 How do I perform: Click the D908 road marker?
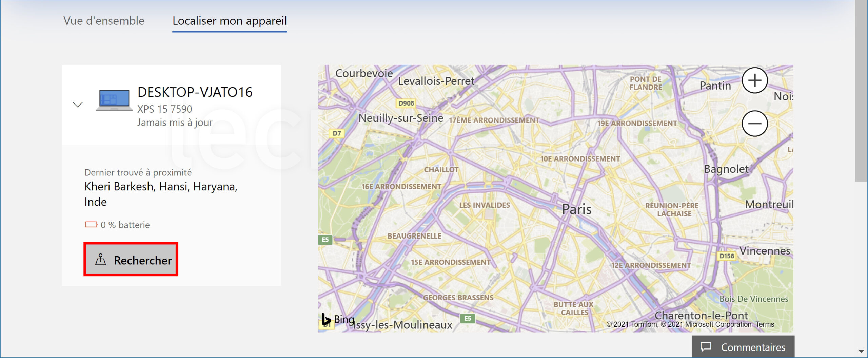(x=406, y=103)
